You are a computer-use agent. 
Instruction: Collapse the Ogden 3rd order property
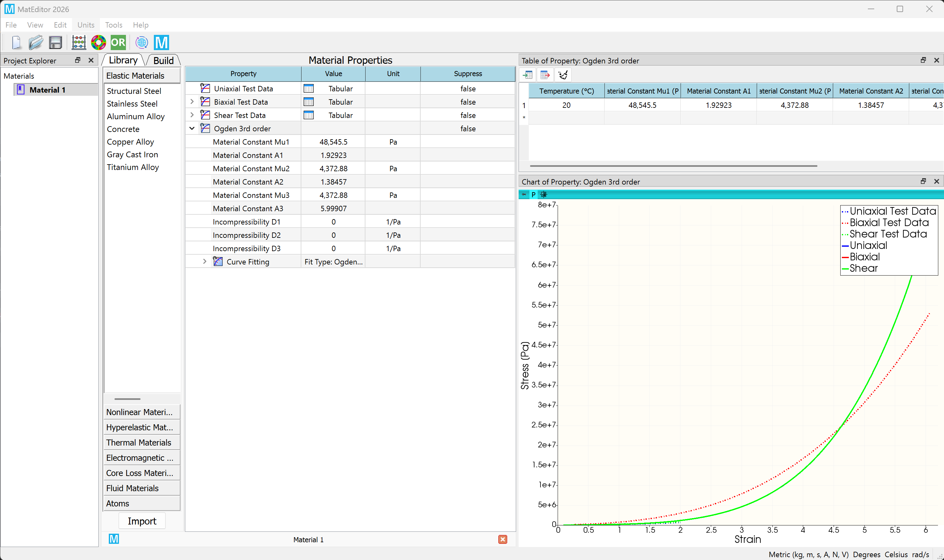[x=192, y=129]
